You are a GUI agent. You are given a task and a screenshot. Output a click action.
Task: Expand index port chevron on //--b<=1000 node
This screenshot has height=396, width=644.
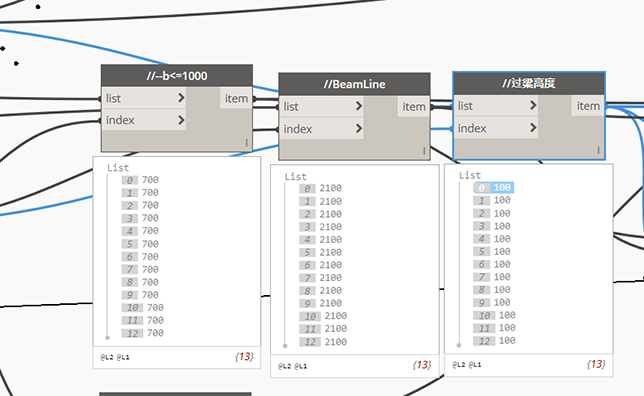click(x=181, y=120)
